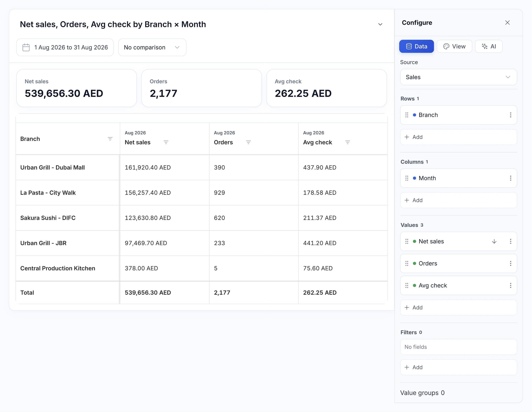Grab the Branch field drag handle

(407, 115)
